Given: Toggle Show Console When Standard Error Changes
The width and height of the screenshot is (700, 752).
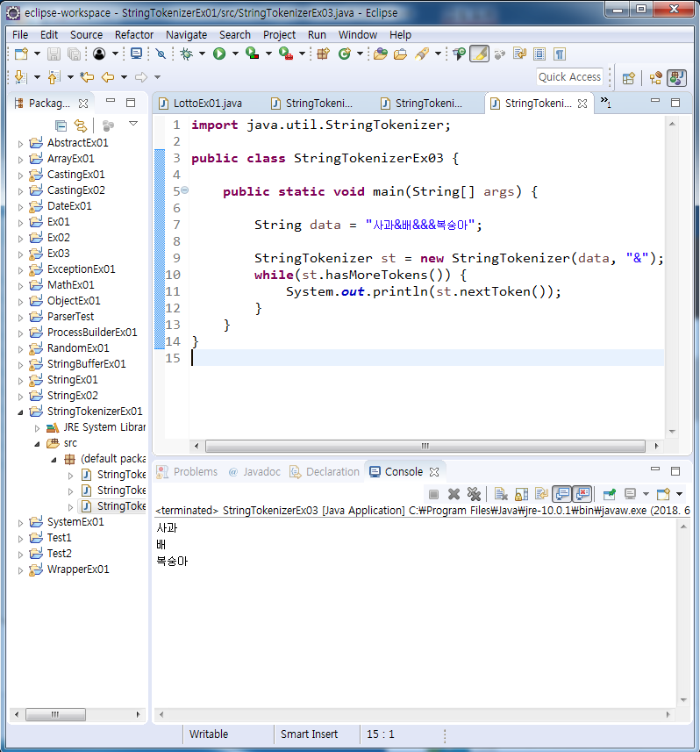Looking at the screenshot, I should click(582, 494).
